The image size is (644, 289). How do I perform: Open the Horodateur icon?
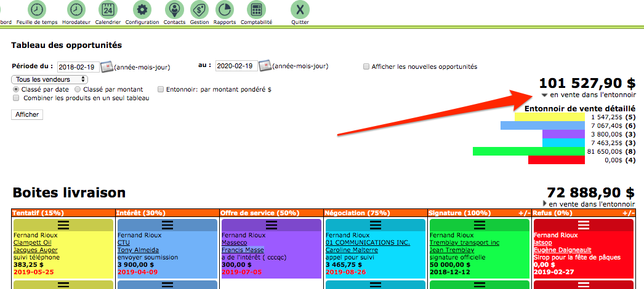[76, 10]
